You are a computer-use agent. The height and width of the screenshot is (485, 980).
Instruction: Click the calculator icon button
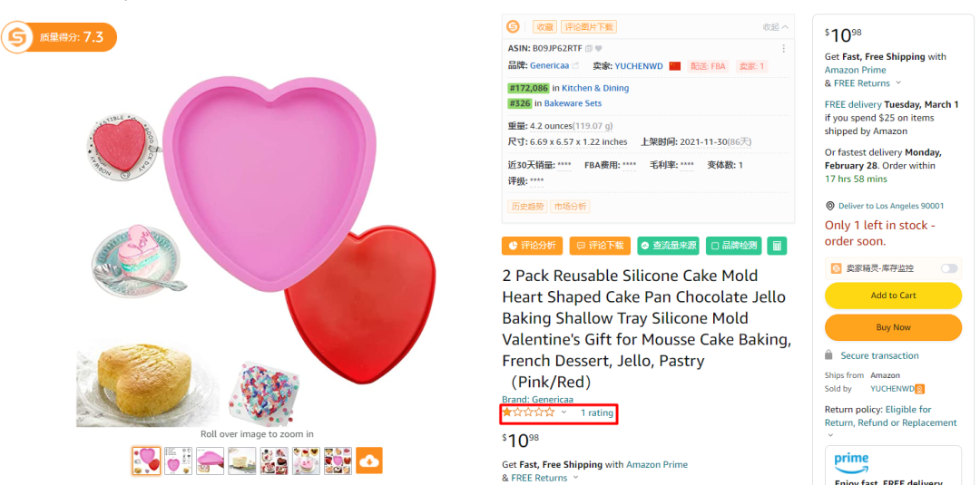pos(777,246)
